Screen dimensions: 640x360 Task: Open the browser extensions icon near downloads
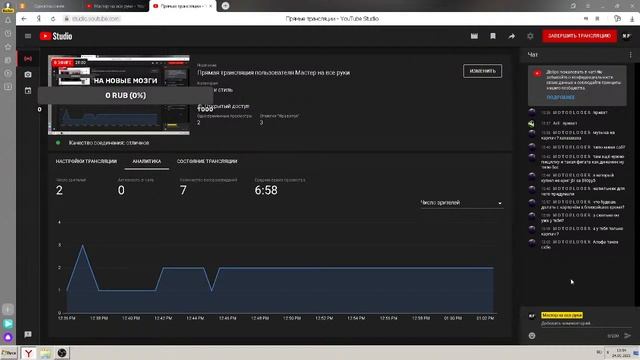[618, 19]
